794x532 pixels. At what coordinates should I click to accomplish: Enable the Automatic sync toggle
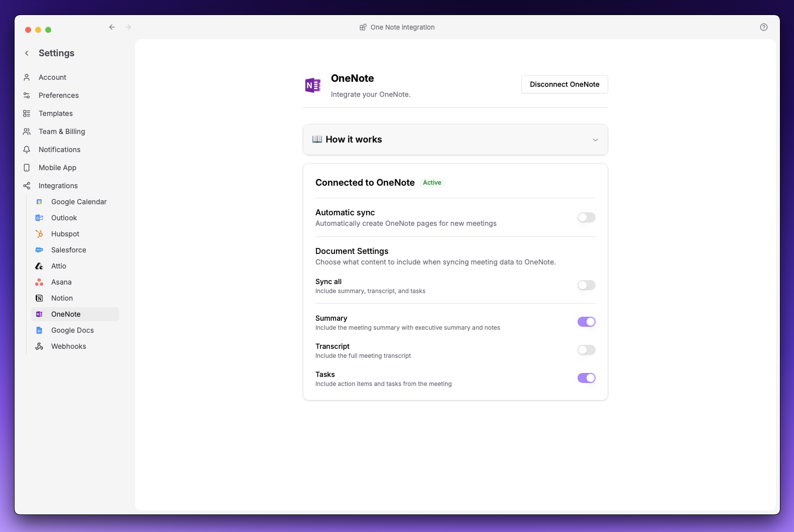pyautogui.click(x=587, y=217)
